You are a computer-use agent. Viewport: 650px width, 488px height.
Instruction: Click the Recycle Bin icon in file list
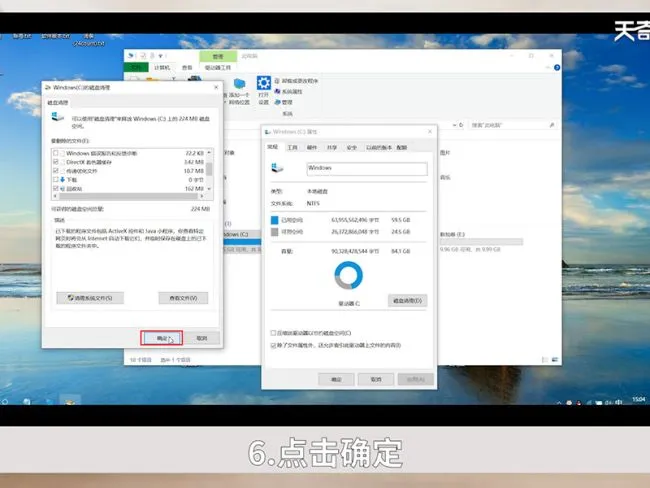(x=63, y=189)
